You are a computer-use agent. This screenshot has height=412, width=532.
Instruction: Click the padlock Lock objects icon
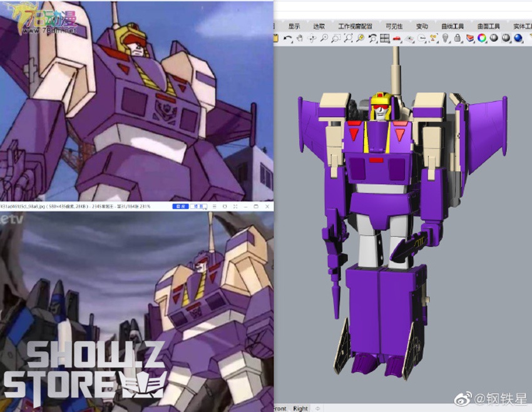point(458,38)
